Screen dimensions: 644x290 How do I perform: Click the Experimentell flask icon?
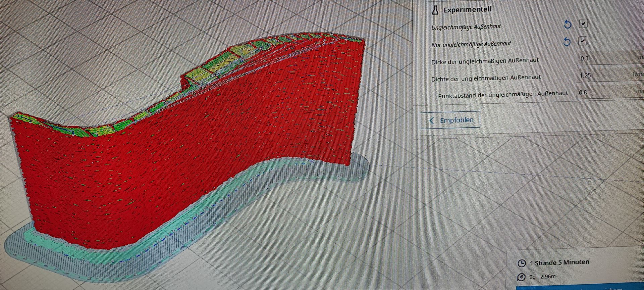click(435, 10)
